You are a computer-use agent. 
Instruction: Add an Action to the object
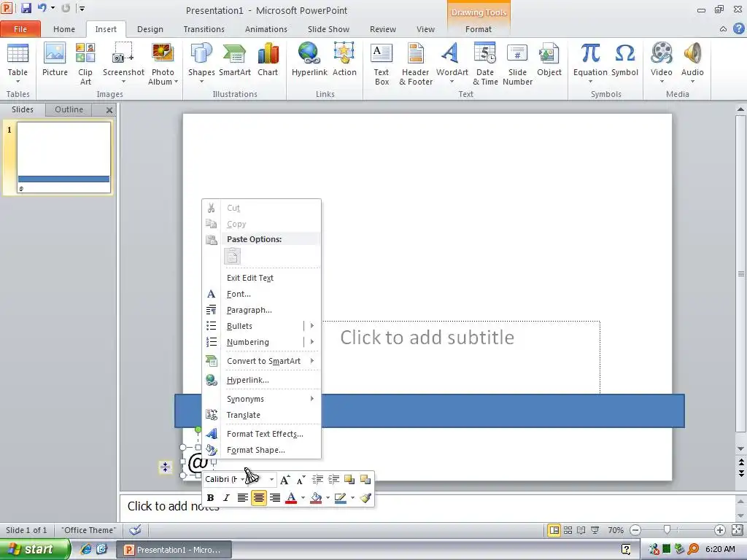(x=344, y=60)
